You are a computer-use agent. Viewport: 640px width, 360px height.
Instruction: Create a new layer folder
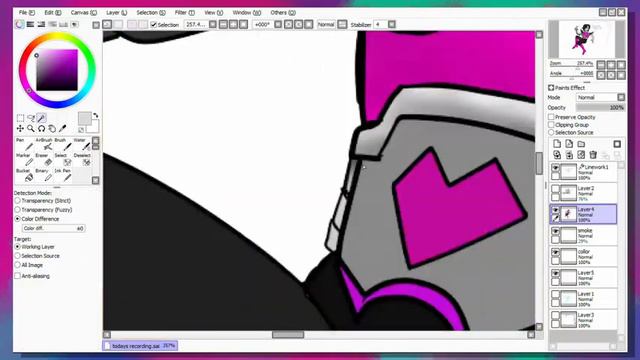(x=581, y=144)
